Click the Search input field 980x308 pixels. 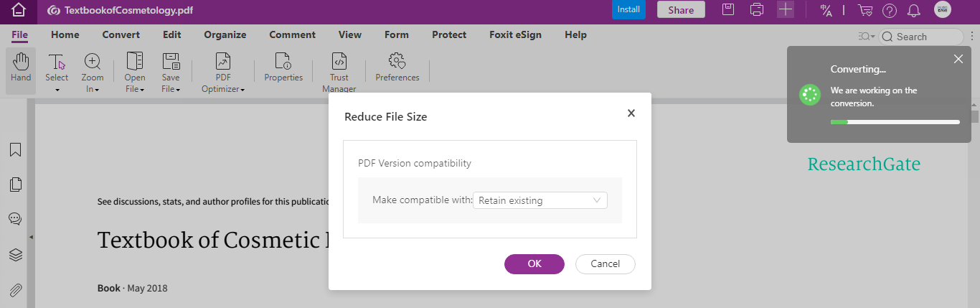pyautogui.click(x=922, y=37)
